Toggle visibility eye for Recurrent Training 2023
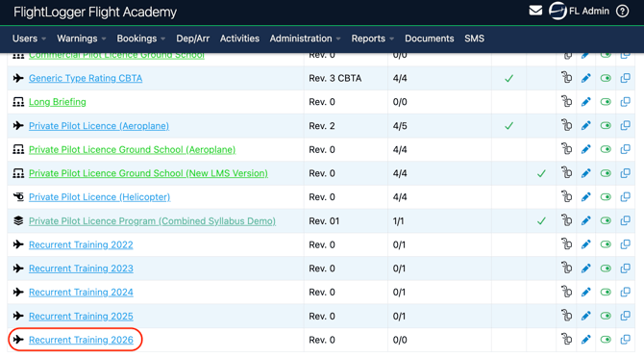 pos(606,268)
